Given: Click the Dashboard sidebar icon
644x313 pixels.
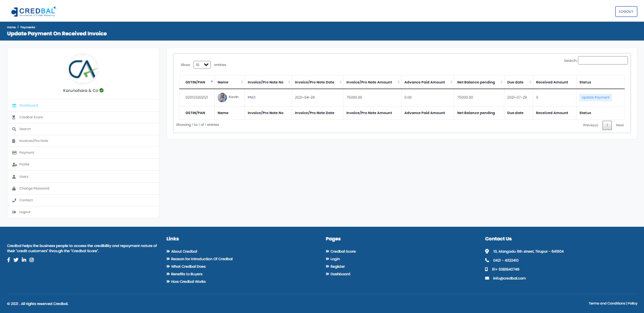Looking at the screenshot, I should pos(14,106).
